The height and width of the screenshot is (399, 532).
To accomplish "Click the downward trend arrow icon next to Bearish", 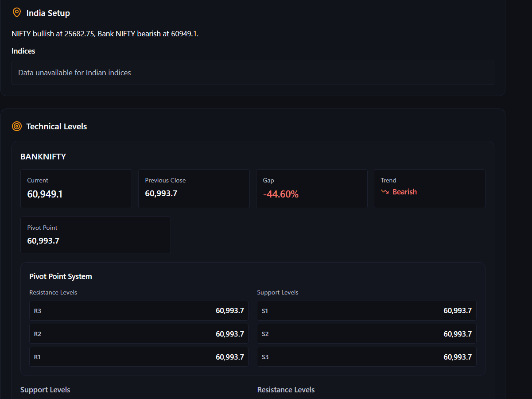I will click(x=384, y=192).
